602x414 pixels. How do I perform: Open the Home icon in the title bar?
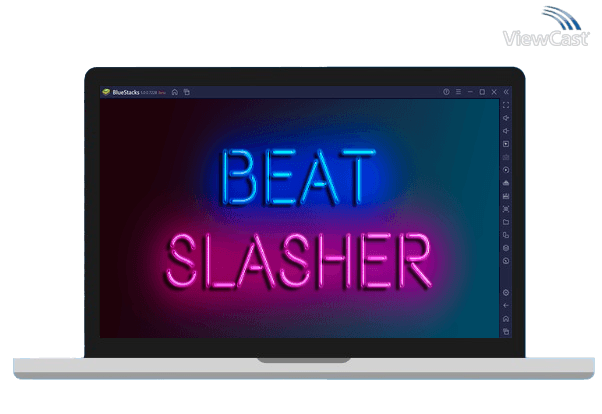175,92
